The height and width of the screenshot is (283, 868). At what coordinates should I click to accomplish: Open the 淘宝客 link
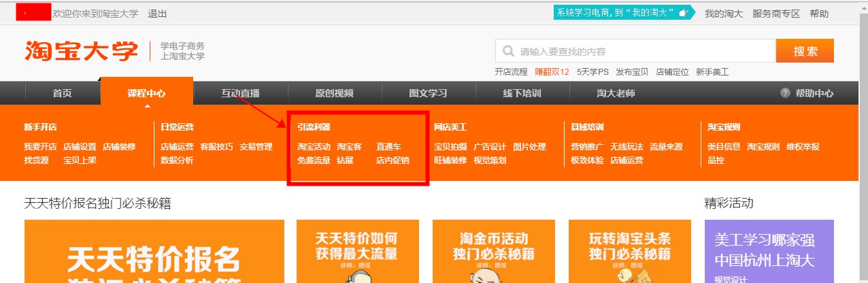point(349,146)
